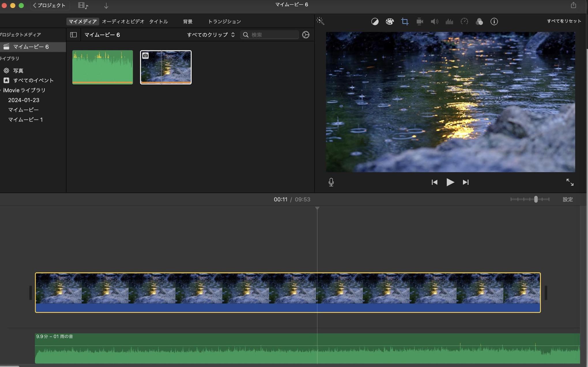The image size is (588, 367).
Task: Switch to the トランジション tab
Action: pyautogui.click(x=224, y=22)
